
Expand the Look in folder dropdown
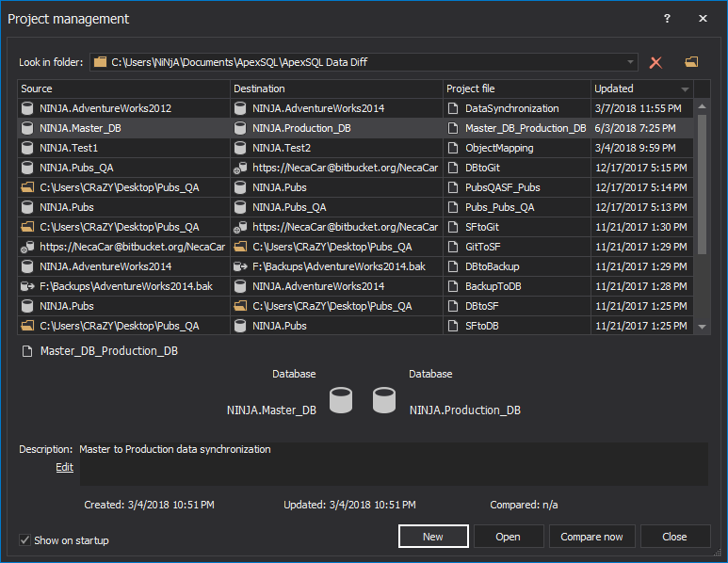(x=629, y=63)
